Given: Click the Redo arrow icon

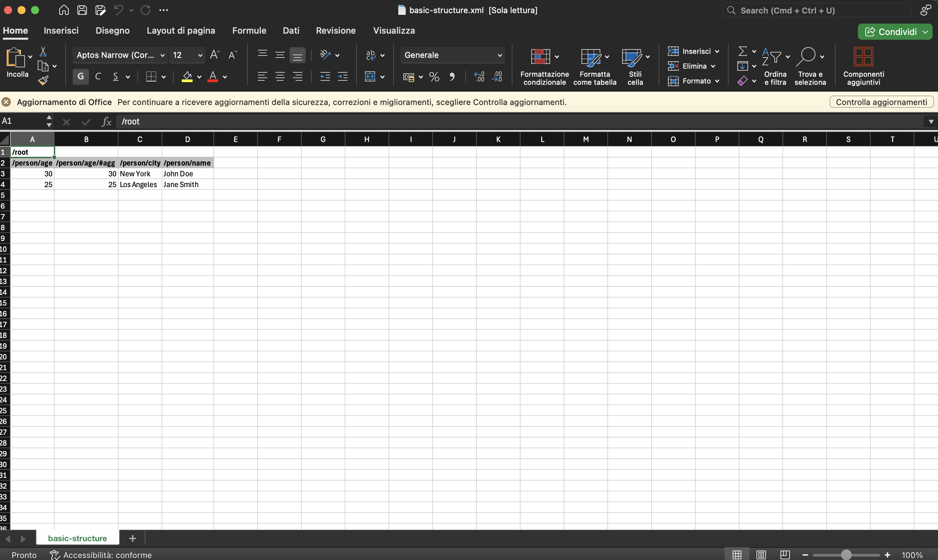Looking at the screenshot, I should [145, 10].
